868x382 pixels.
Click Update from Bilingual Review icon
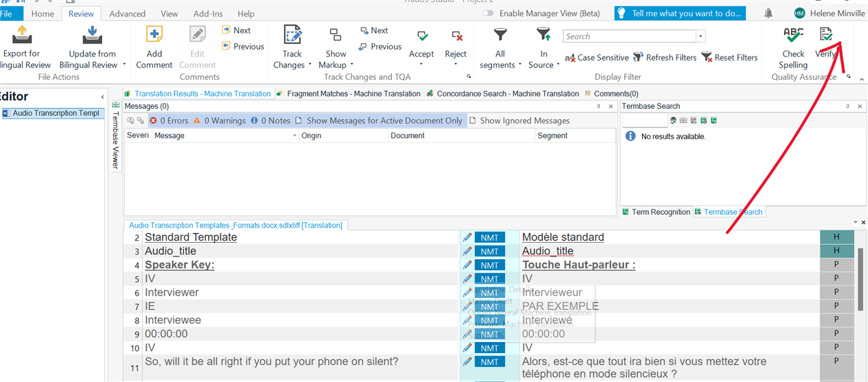pos(92,34)
